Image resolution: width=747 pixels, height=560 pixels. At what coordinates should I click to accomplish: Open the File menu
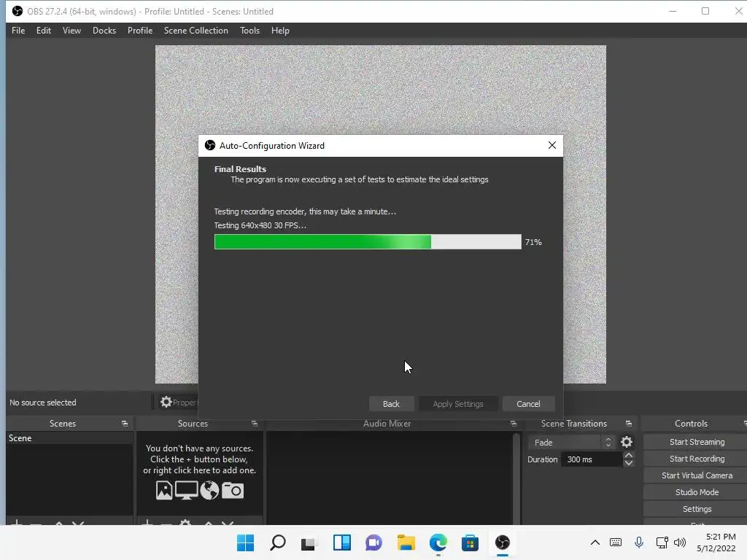18,31
